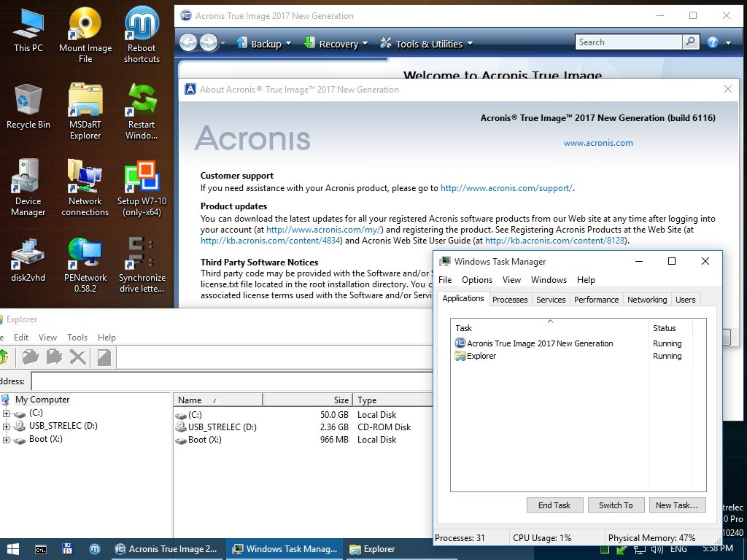Follow the acronis.com/support link
Viewport: 747px width, 560px height.
coord(506,188)
